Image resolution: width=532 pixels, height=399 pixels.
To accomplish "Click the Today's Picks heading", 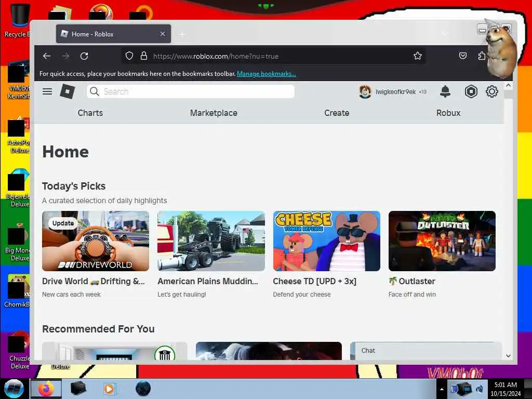I will click(x=74, y=187).
